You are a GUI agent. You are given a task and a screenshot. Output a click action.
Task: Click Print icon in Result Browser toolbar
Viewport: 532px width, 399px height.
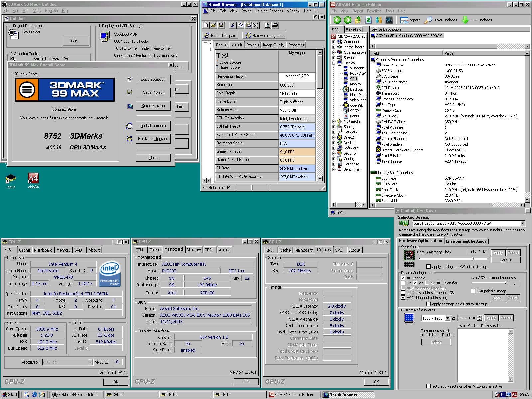(x=275, y=25)
